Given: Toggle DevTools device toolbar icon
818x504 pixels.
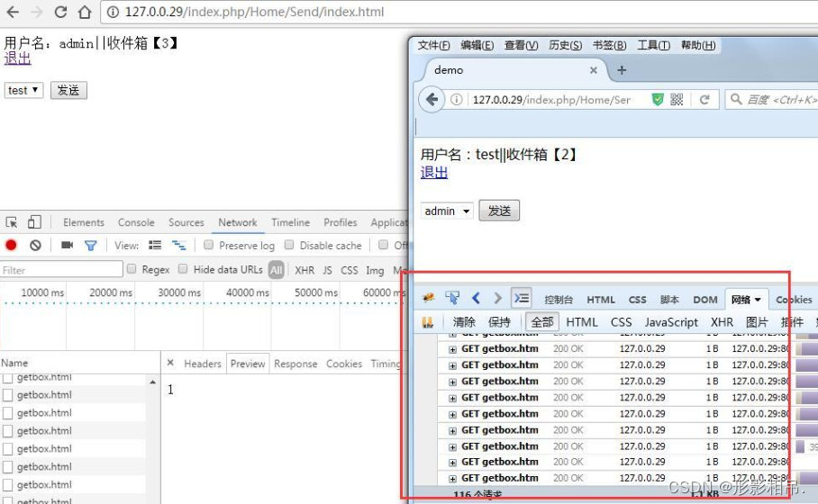Looking at the screenshot, I should coord(34,222).
